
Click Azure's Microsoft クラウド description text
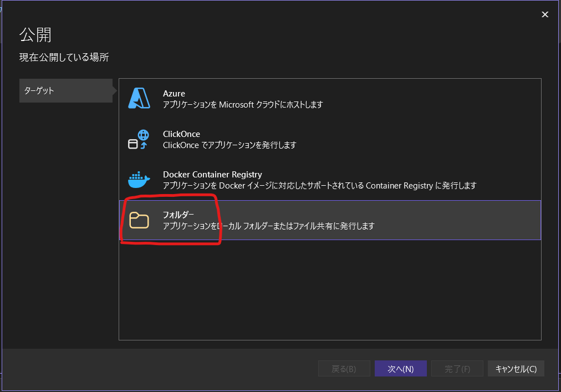pos(242,104)
